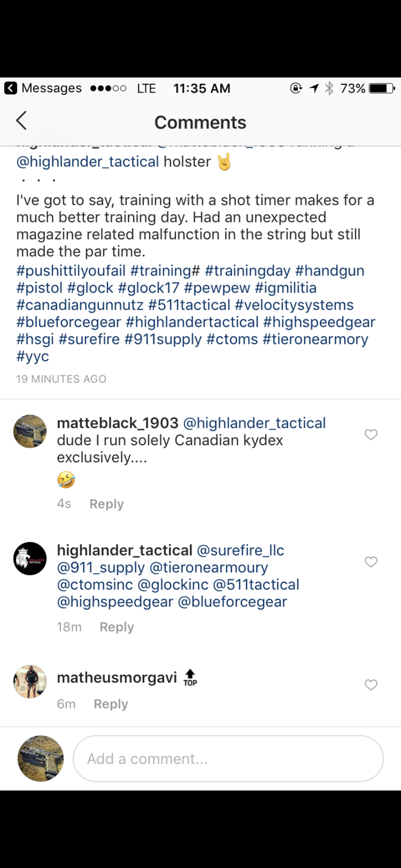Screen dimensions: 401x868
Task: Open highlander_tactical's lion logo avatar
Action: click(x=30, y=558)
